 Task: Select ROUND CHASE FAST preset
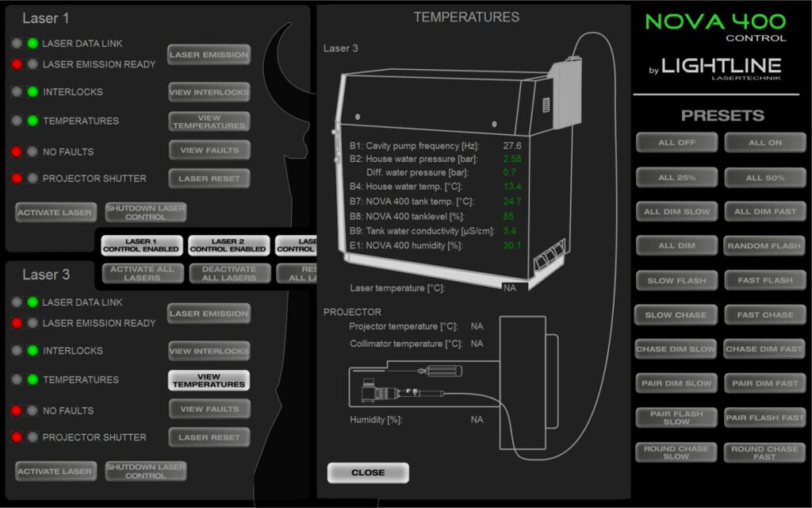764,452
